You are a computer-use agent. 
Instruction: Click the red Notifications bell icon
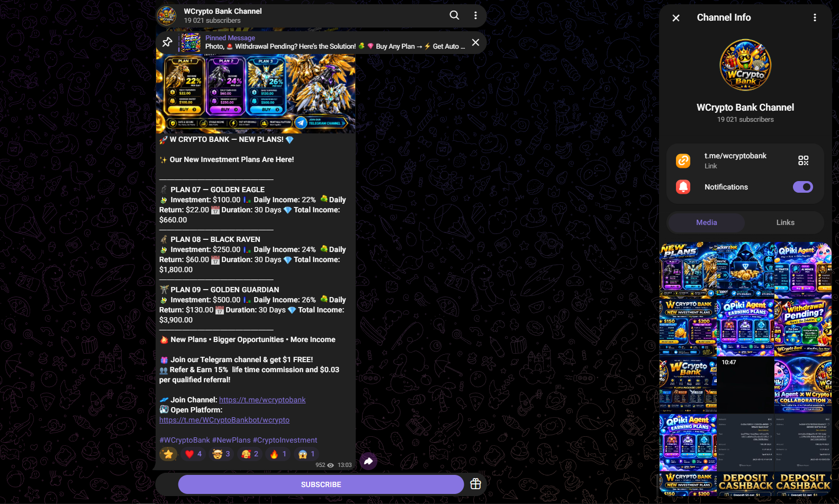tap(683, 187)
